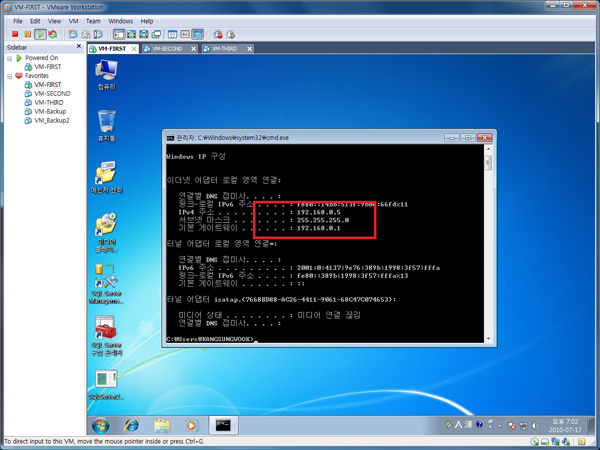Show hidden tray icons arrow
The height and width of the screenshot is (450, 600).
pos(499,426)
